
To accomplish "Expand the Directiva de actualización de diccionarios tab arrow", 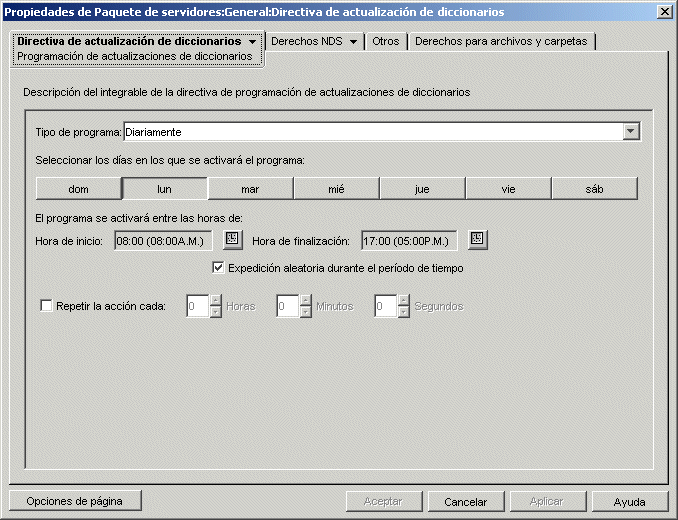I will pyautogui.click(x=253, y=42).
